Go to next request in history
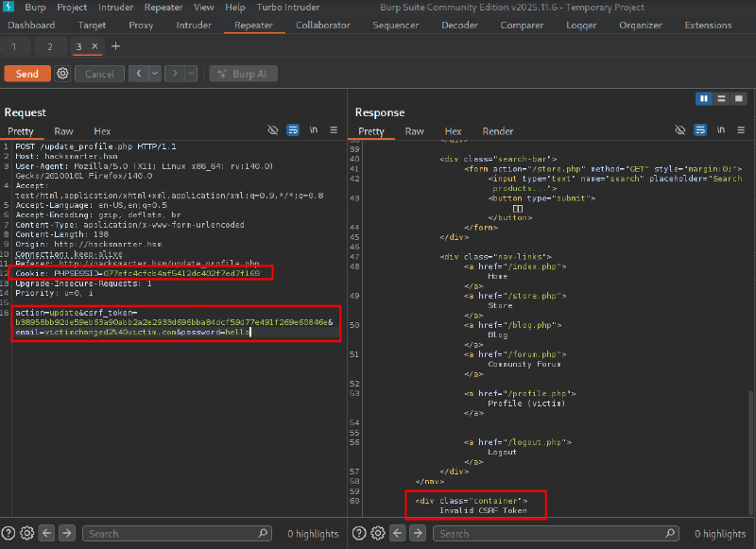 (175, 74)
